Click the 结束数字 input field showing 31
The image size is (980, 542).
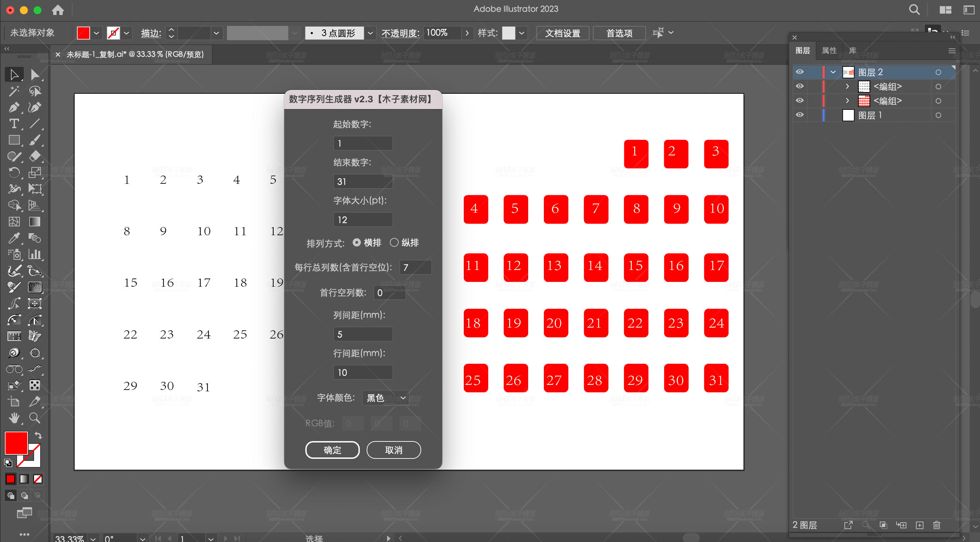click(x=363, y=181)
